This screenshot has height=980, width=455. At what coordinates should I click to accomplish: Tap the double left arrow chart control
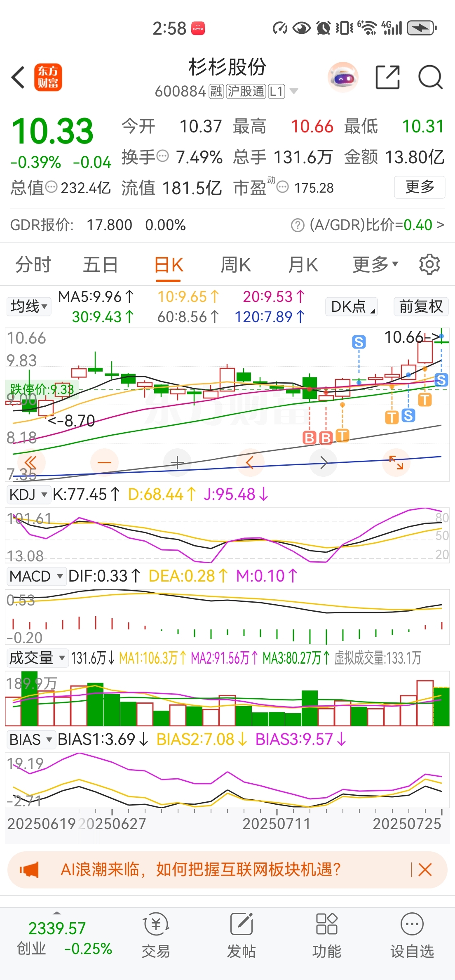31,462
